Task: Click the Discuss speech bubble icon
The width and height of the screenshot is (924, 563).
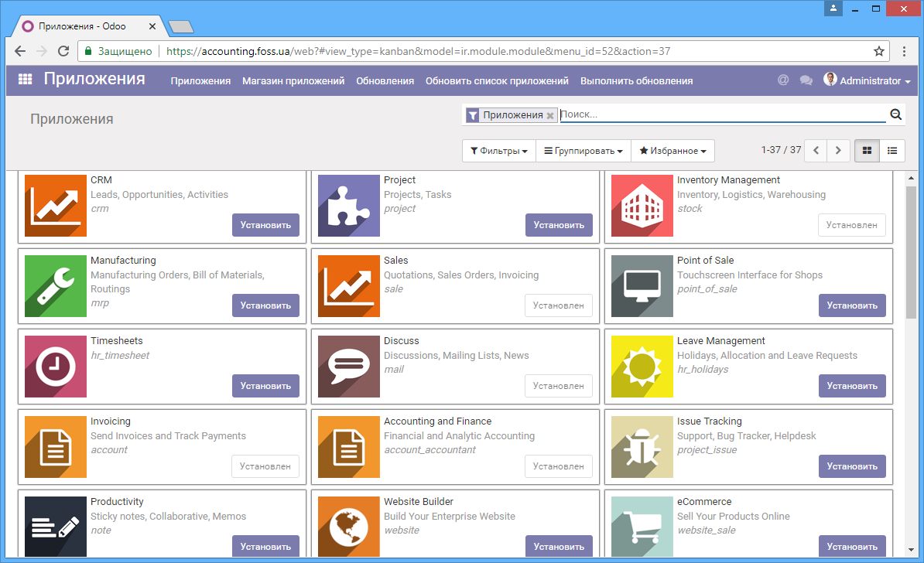Action: 349,367
